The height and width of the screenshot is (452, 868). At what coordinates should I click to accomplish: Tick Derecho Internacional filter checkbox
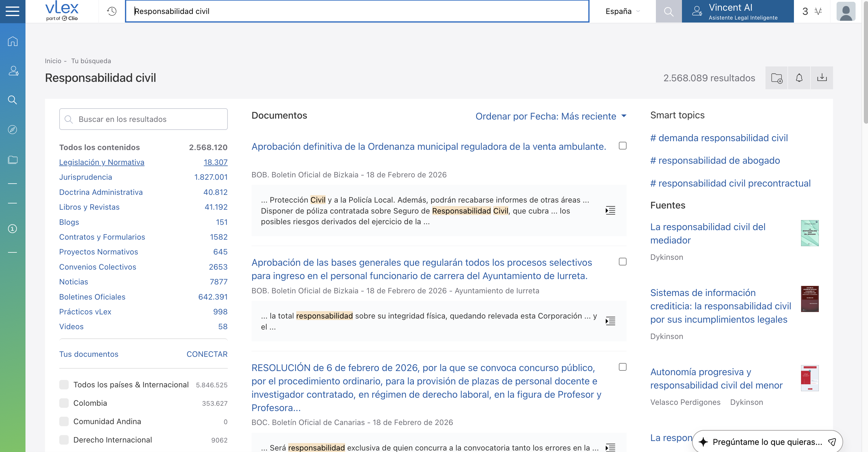tap(64, 440)
